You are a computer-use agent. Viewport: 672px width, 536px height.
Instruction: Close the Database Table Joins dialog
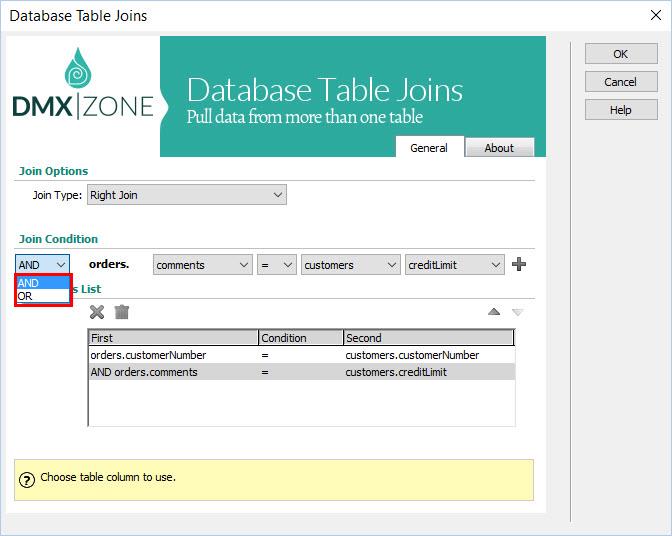point(656,15)
